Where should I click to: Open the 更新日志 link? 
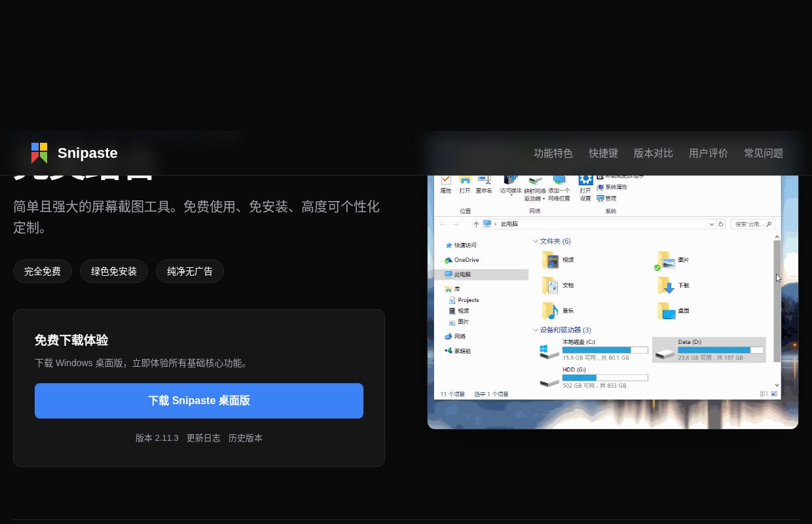click(204, 438)
